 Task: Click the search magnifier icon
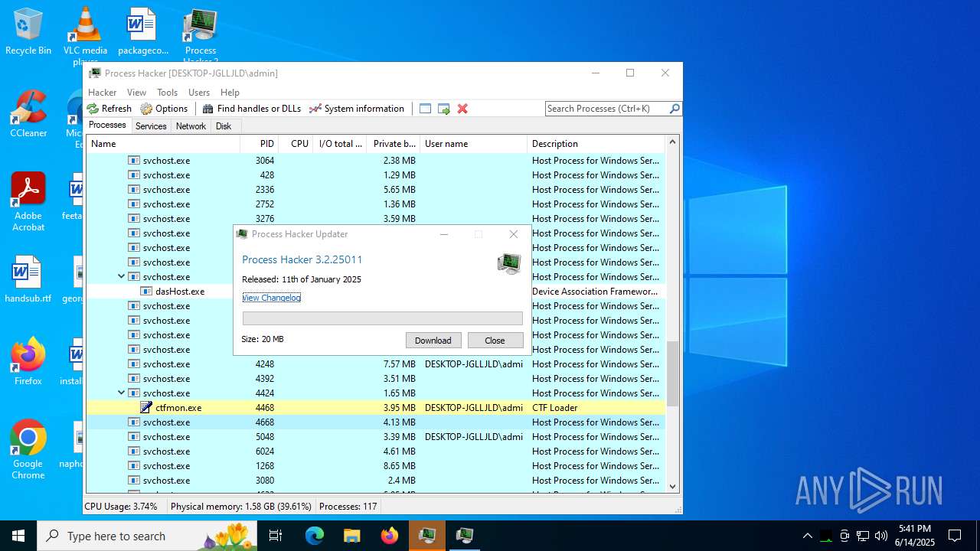675,109
